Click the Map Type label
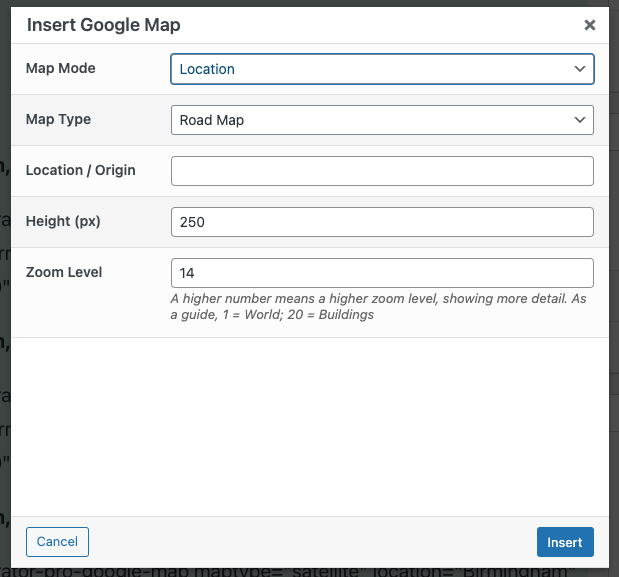Image resolution: width=619 pixels, height=577 pixels. coord(58,120)
